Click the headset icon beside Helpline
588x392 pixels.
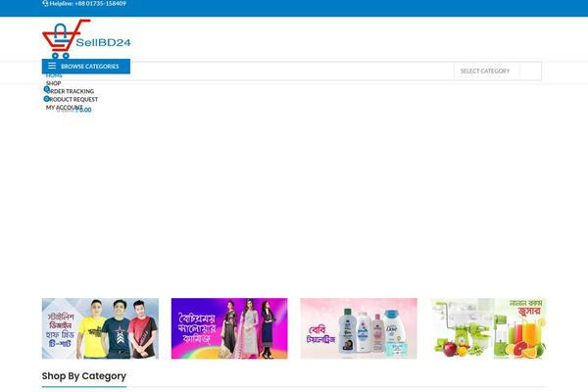45,3
